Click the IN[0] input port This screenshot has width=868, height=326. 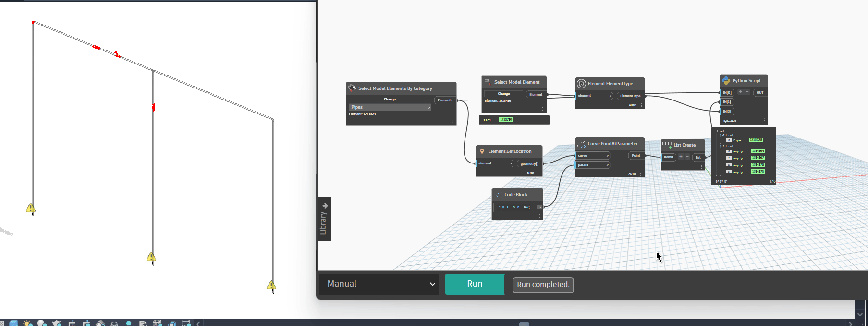727,92
